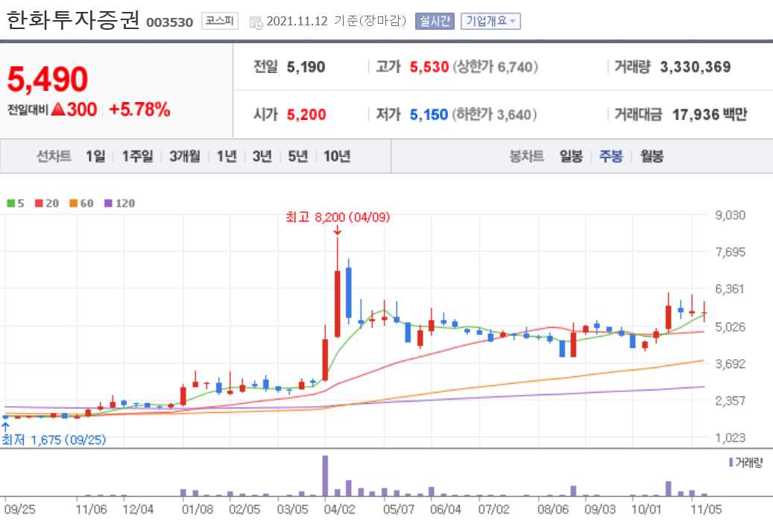Click the 코스피 market badge
773x532 pixels.
click(220, 21)
